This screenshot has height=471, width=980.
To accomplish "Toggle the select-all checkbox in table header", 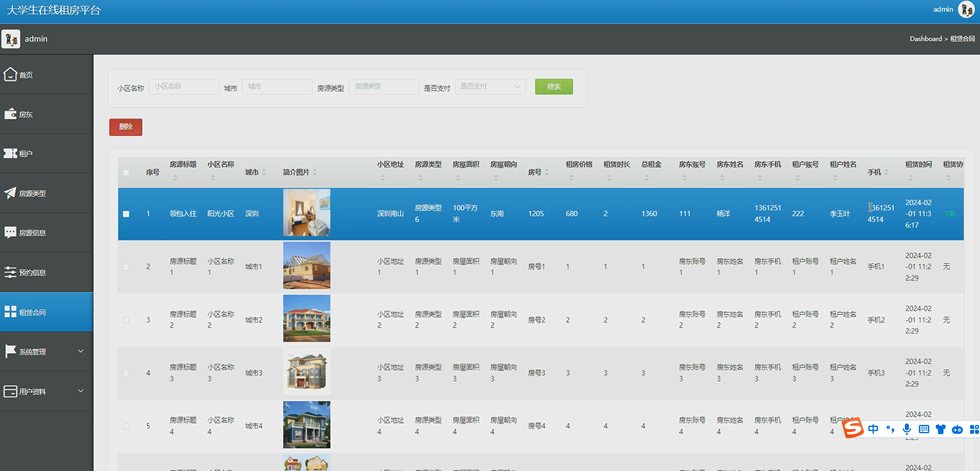I will 126,172.
